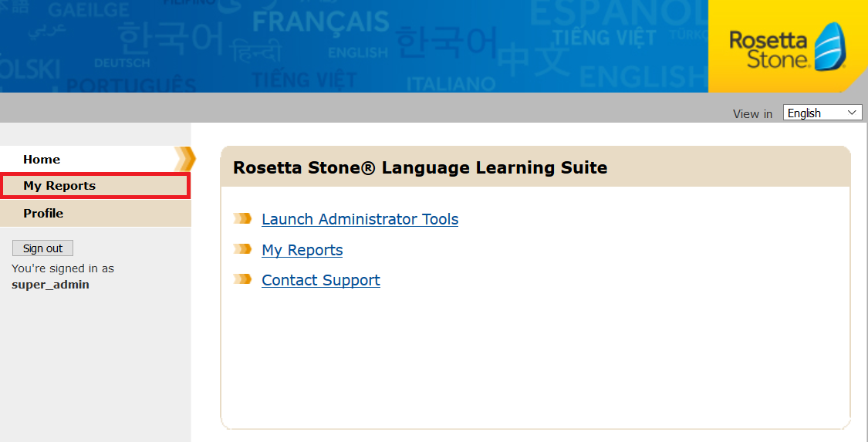868x442 pixels.
Task: Click the super_admin username text
Action: [50, 285]
